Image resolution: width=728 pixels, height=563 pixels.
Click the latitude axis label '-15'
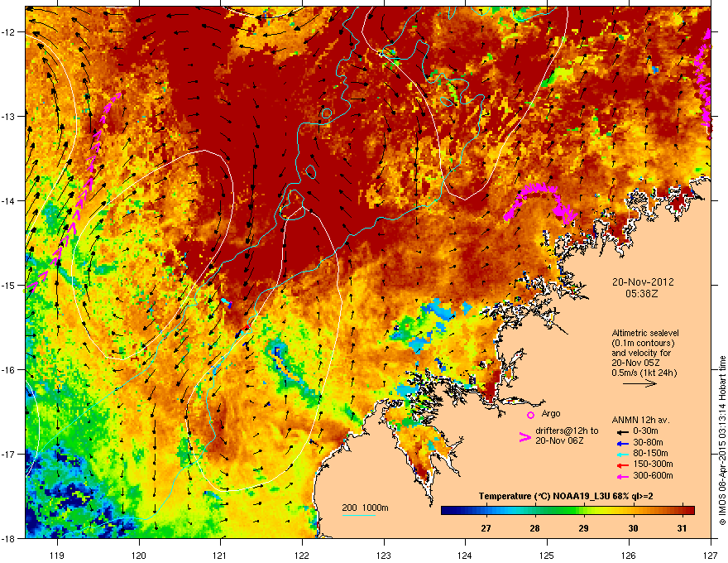click(x=8, y=285)
